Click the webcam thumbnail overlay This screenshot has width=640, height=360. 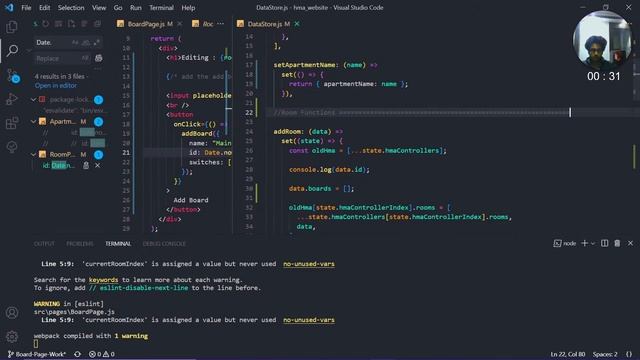coord(603,40)
